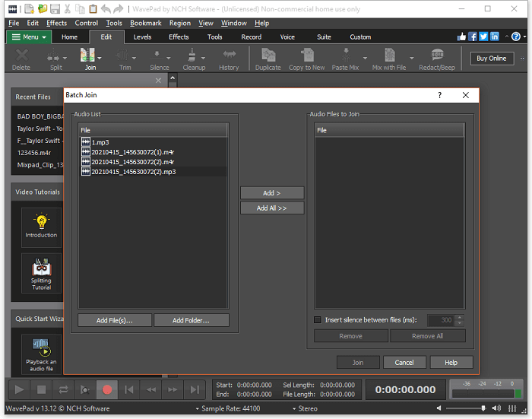Click the Add File(s)... button
The width and height of the screenshot is (532, 419).
tap(115, 320)
